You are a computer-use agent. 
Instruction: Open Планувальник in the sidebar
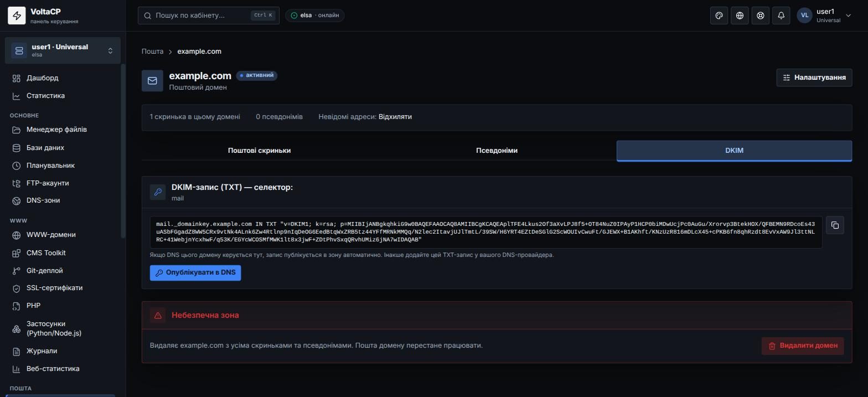pyautogui.click(x=50, y=166)
